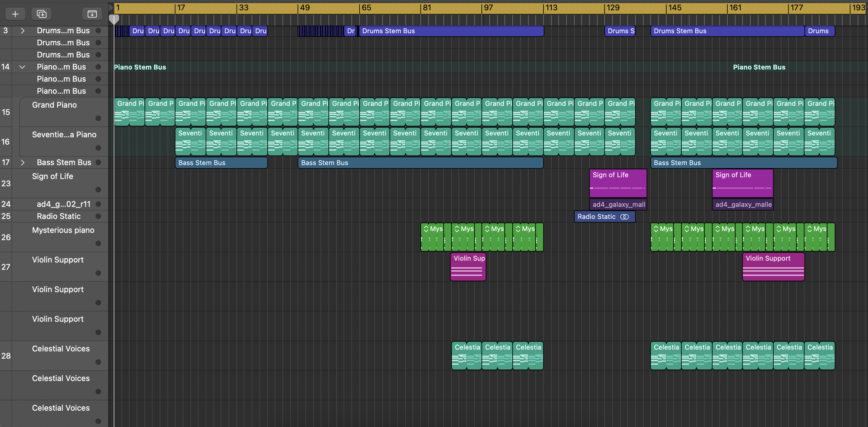Viewport: 868px width, 427px height.
Task: Click bar 97 in the ruler
Action: click(488, 8)
